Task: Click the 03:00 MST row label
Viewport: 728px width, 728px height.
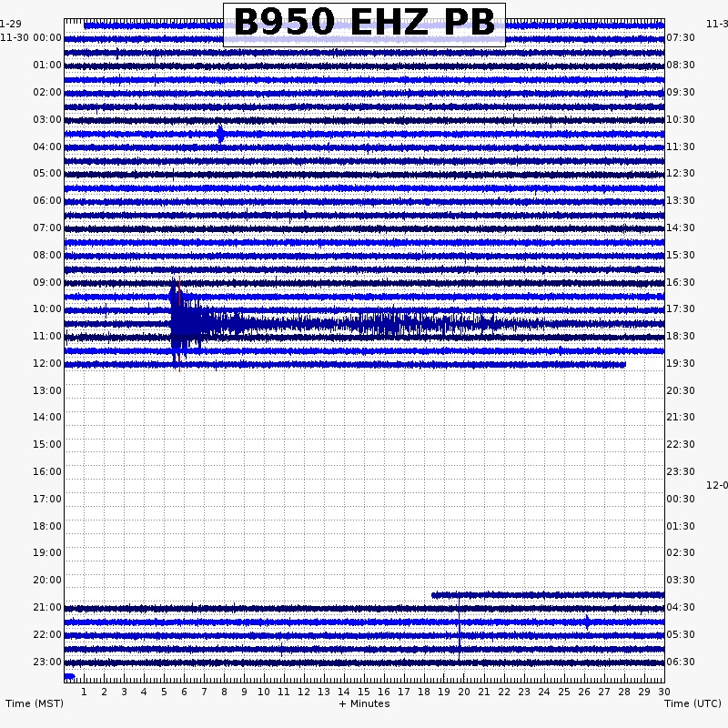Action: click(x=47, y=119)
